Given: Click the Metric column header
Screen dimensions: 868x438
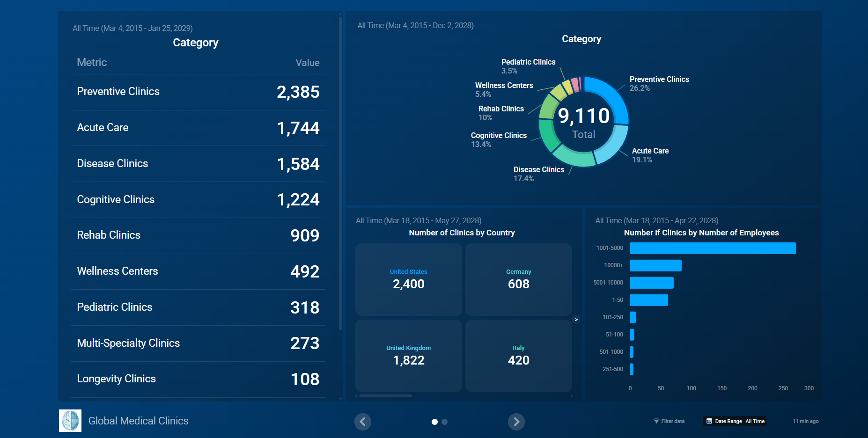Looking at the screenshot, I should (92, 63).
